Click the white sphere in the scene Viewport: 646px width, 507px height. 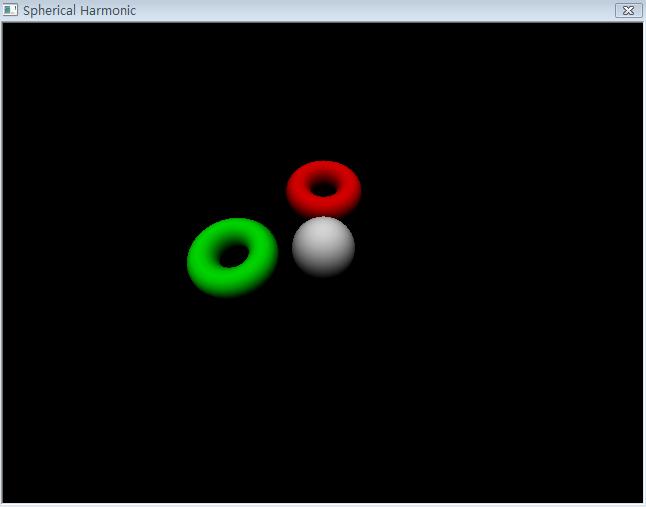(323, 246)
